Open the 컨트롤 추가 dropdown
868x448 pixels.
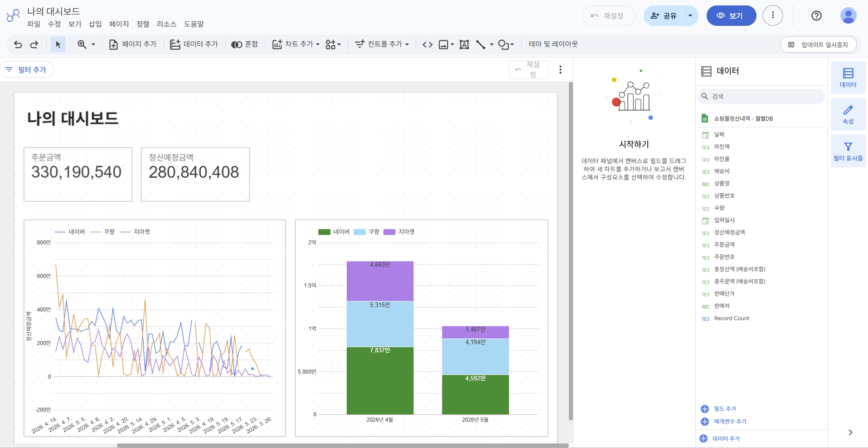click(x=382, y=44)
